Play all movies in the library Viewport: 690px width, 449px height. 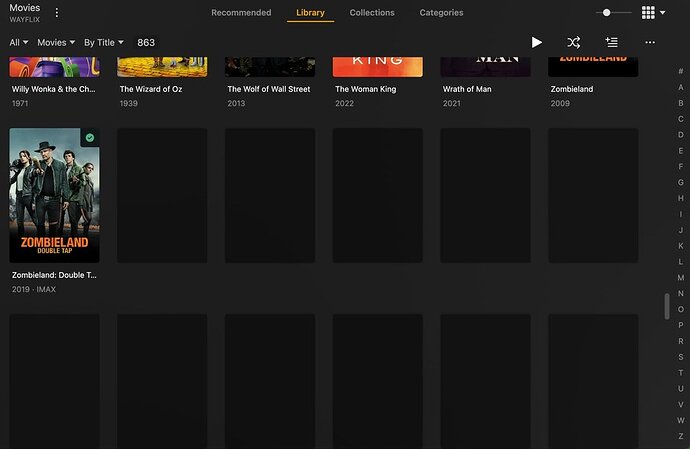536,42
